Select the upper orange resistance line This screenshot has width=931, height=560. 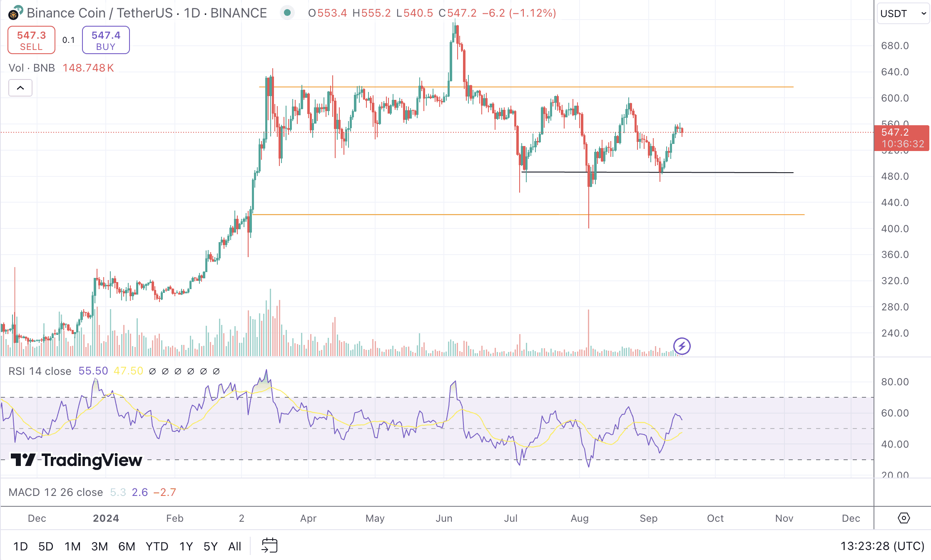coord(526,87)
